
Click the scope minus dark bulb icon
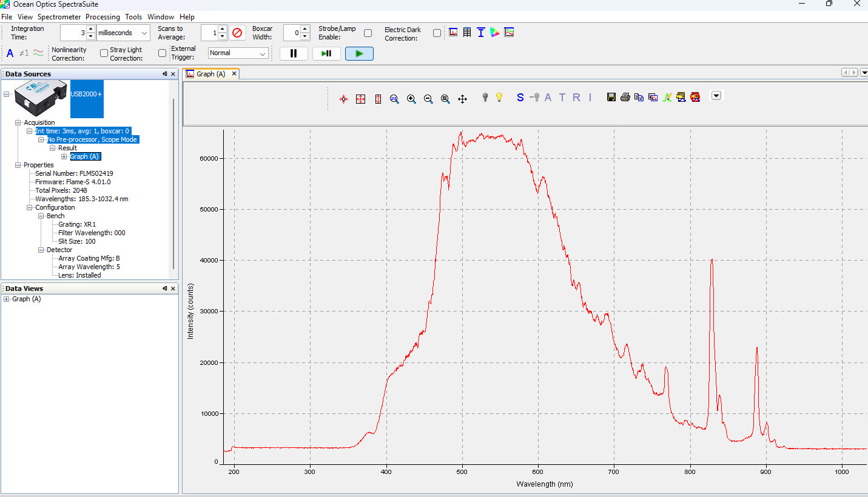click(535, 97)
